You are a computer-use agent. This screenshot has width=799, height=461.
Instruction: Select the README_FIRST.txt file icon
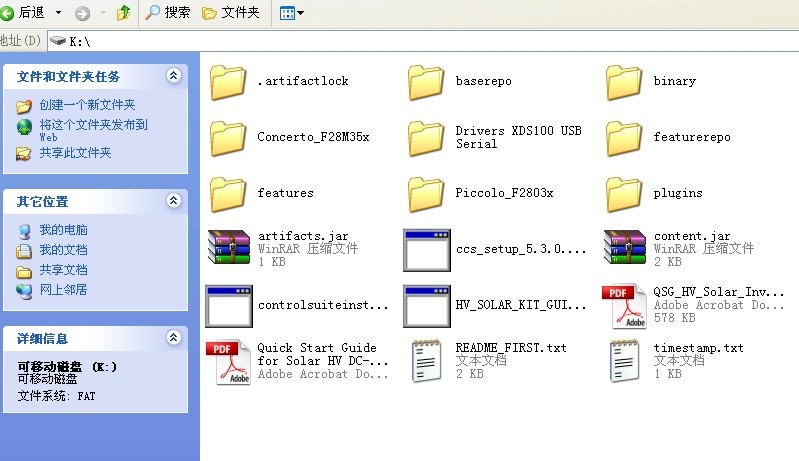click(x=427, y=361)
